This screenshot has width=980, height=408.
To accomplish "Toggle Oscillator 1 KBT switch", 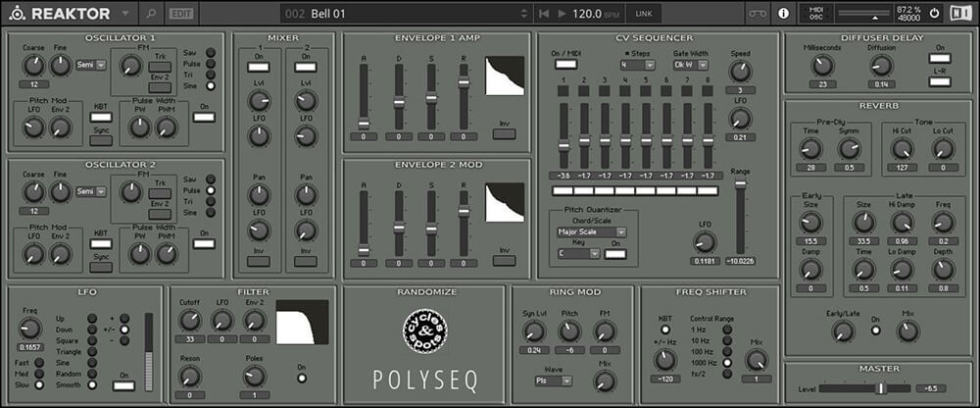I will [101, 117].
